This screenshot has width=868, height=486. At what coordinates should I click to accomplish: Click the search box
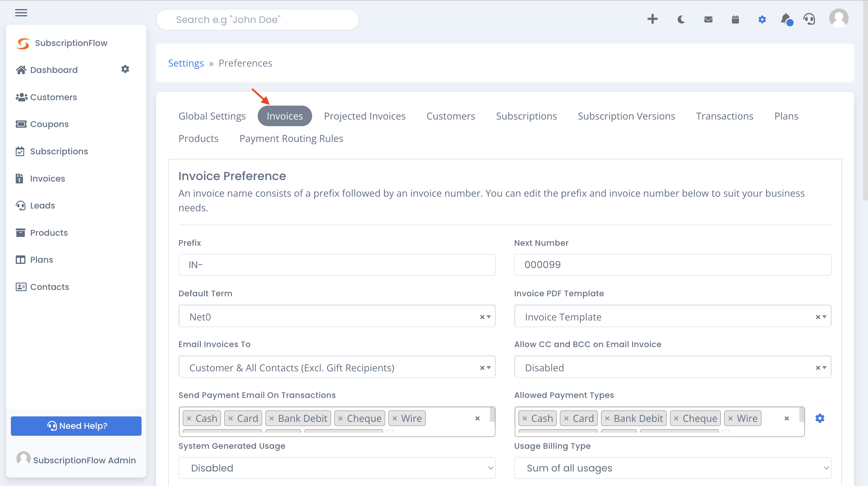click(x=257, y=20)
